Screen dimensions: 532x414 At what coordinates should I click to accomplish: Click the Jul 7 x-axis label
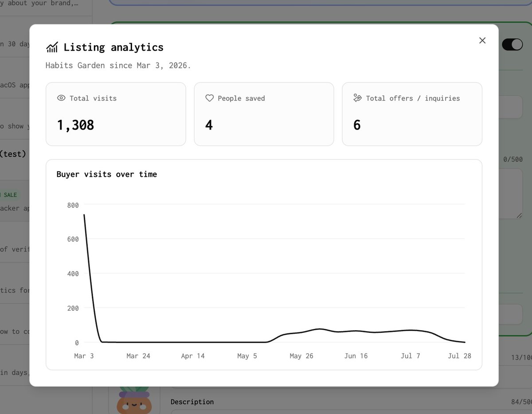(410, 355)
